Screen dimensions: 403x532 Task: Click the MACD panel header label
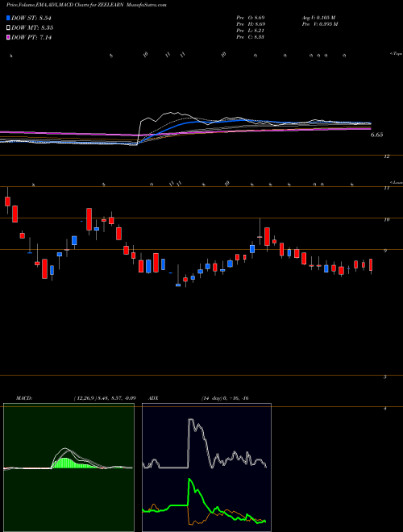[24, 398]
